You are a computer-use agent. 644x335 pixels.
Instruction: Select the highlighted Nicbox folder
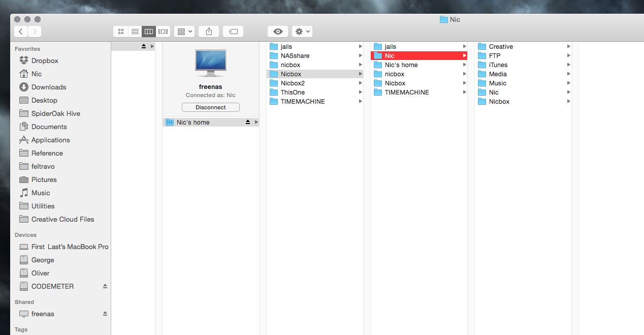point(315,74)
